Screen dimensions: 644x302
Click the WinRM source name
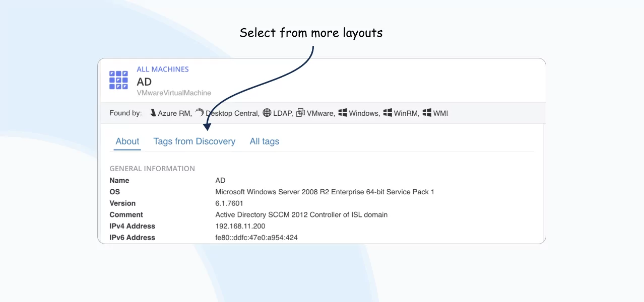[407, 113]
